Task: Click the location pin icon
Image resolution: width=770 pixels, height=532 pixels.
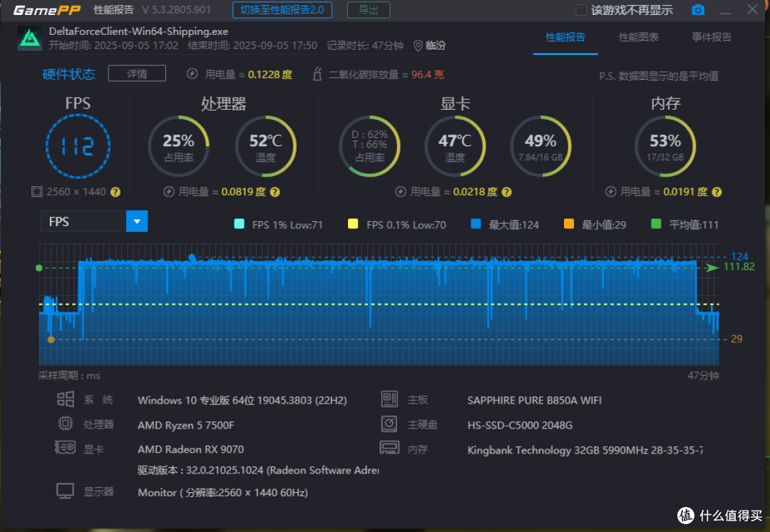Action: click(418, 46)
